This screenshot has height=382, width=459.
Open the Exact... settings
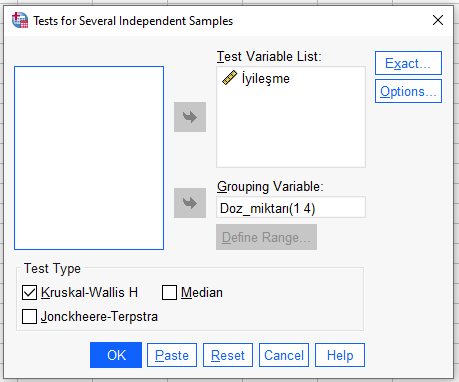click(408, 63)
